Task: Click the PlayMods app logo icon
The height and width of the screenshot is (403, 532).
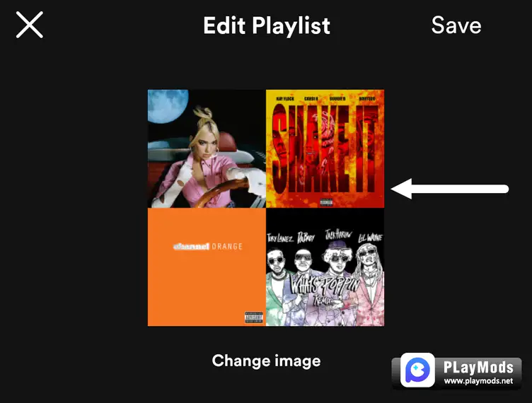Action: (x=417, y=370)
